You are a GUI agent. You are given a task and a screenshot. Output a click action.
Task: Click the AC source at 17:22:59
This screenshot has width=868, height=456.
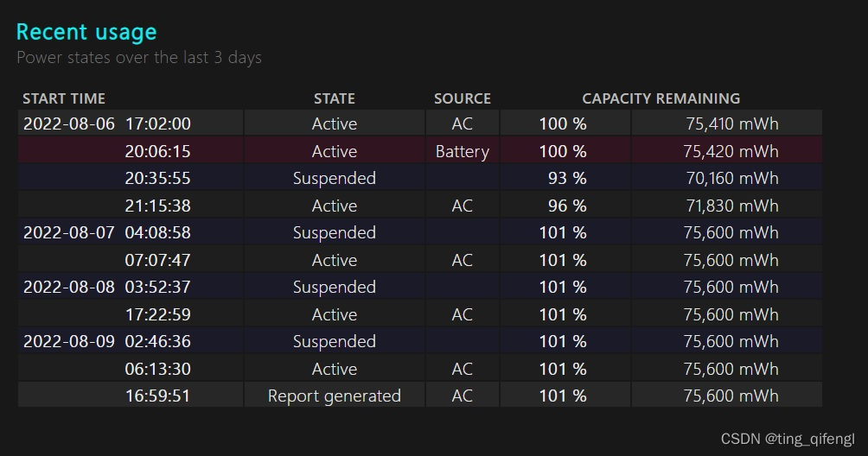[462, 314]
